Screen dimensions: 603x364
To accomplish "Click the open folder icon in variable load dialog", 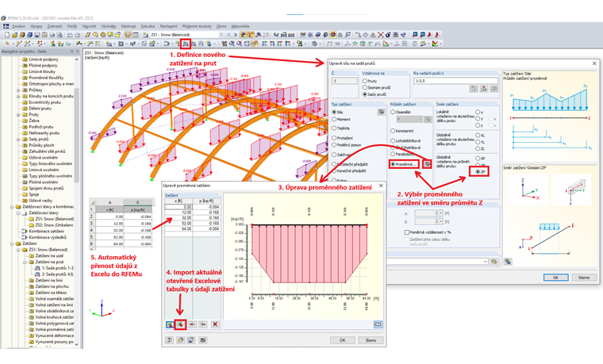I will 180,340.
